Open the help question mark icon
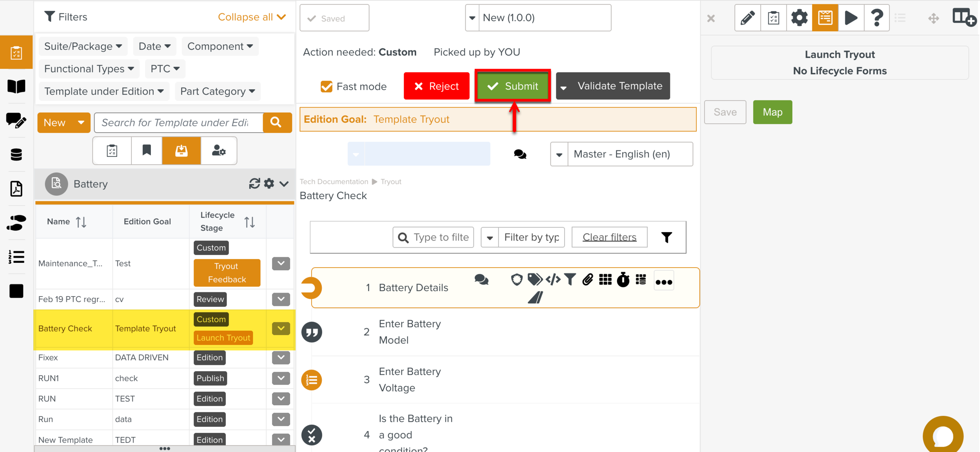The height and width of the screenshot is (452, 980). [877, 18]
